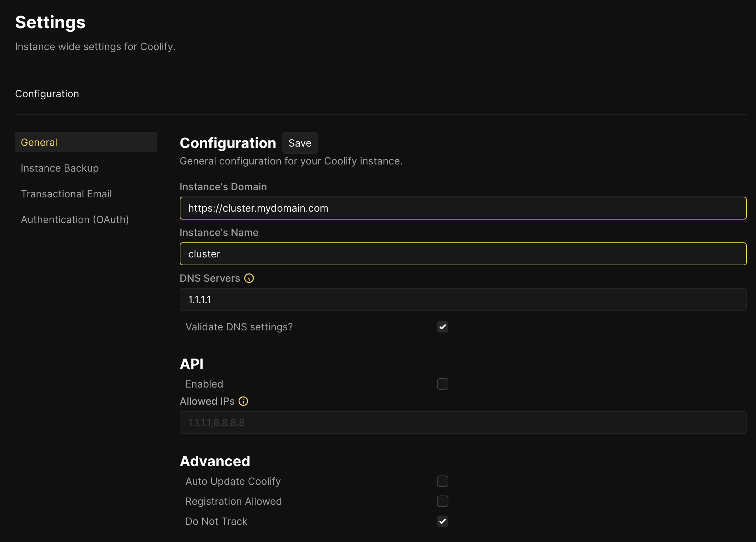Screen dimensions: 756x542
Task: Enable Auto Update Coolify checkbox
Action: (442, 481)
